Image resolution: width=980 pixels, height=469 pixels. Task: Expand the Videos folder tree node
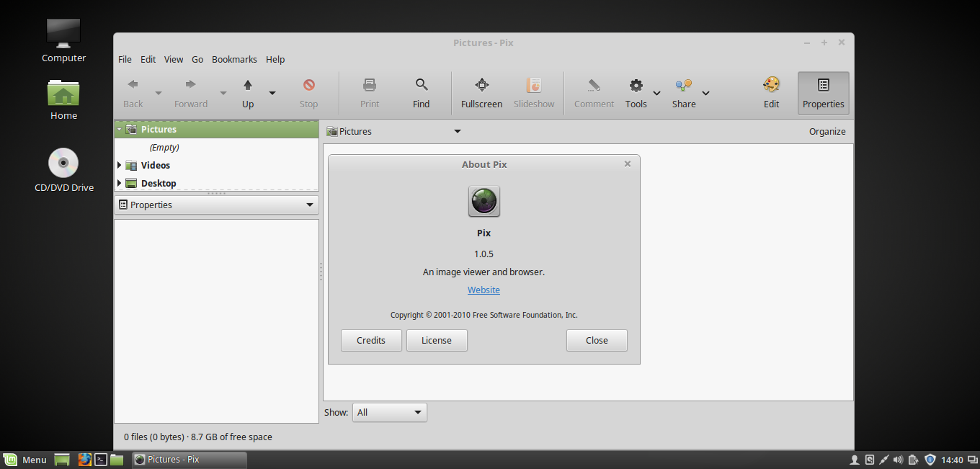(x=119, y=165)
